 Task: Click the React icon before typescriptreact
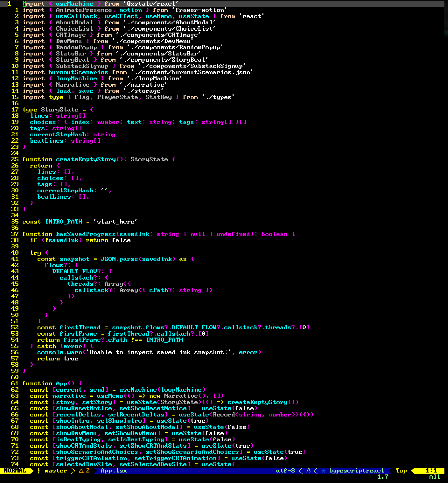[x=323, y=471]
